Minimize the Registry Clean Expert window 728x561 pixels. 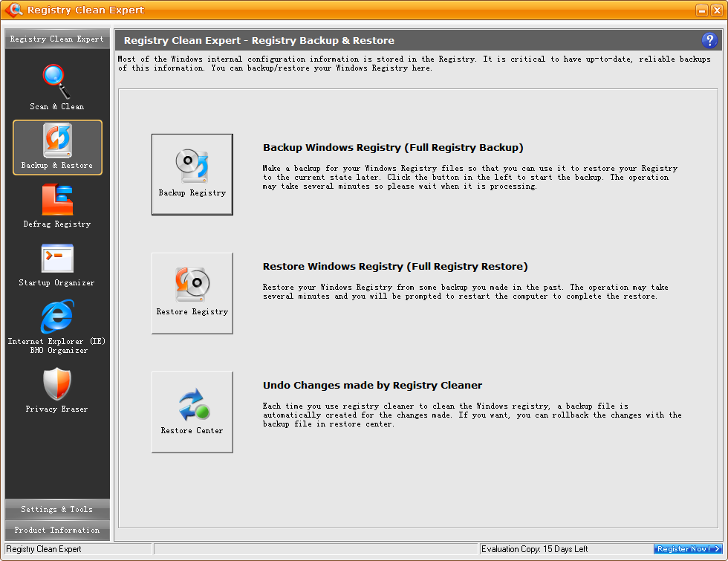coord(701,10)
